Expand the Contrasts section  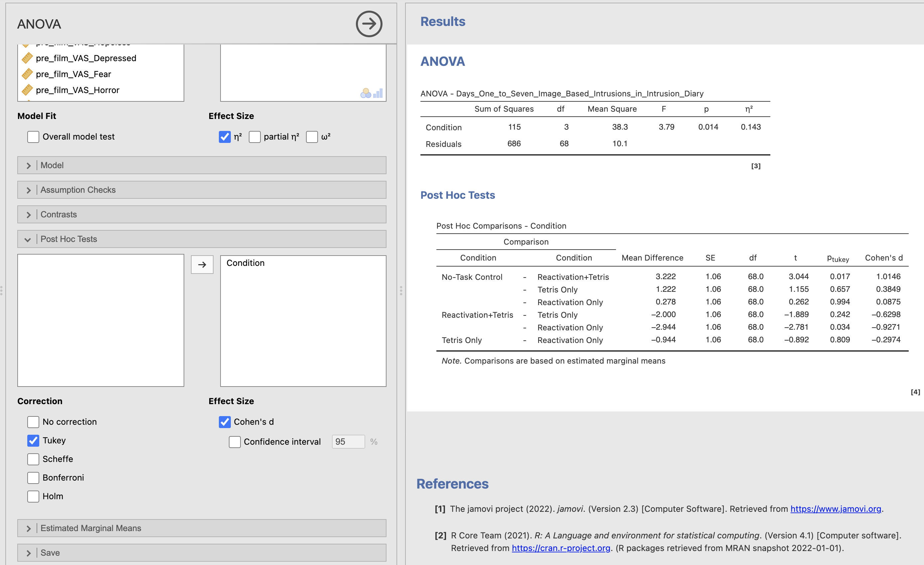(x=202, y=214)
